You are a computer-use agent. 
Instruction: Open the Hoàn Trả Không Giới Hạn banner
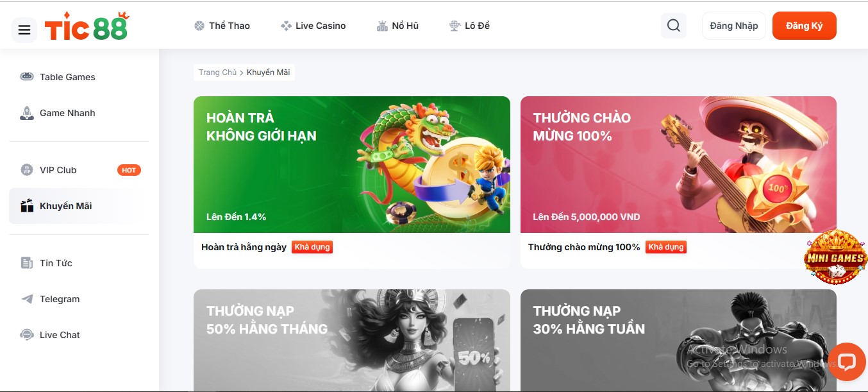[x=352, y=164]
